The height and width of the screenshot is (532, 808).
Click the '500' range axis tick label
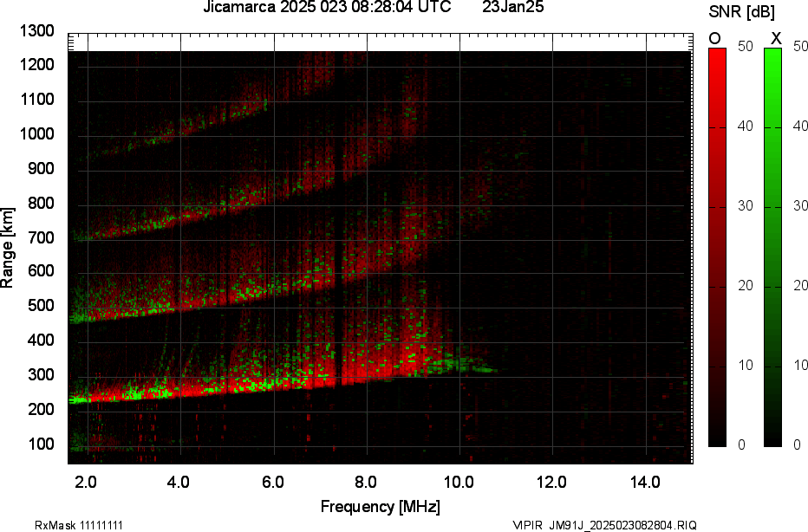41,305
